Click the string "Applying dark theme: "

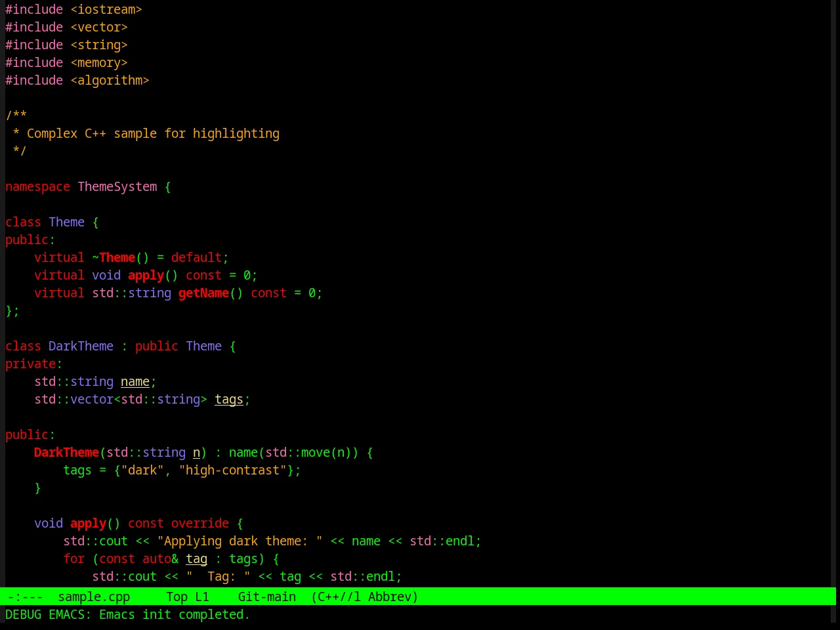point(240,541)
